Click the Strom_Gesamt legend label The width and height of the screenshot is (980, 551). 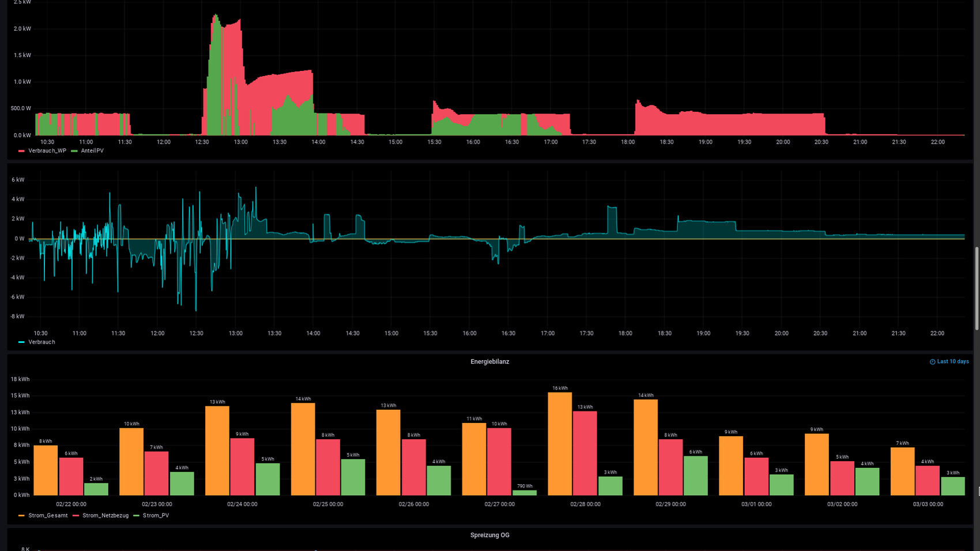pyautogui.click(x=48, y=516)
